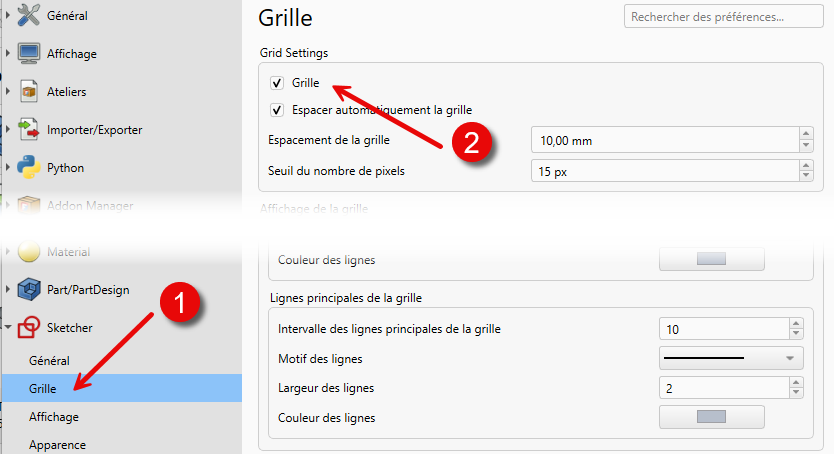Click the Part/PartDesign cube icon
This screenshot has width=834, height=454.
pyautogui.click(x=28, y=290)
